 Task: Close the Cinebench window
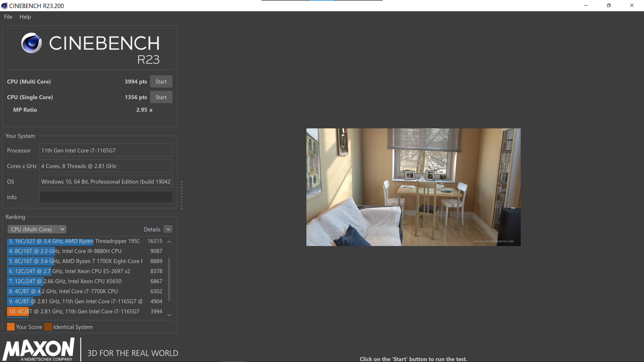pyautogui.click(x=632, y=6)
